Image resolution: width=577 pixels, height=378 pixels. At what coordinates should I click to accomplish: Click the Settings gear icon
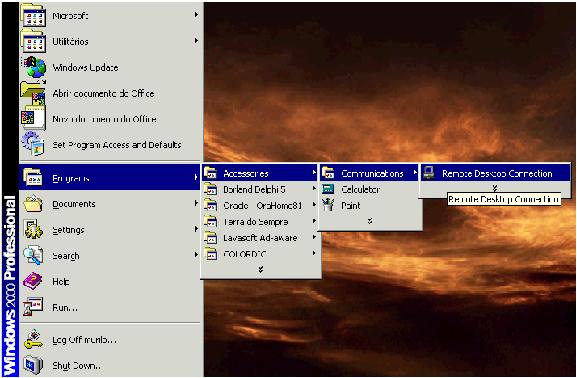33,229
